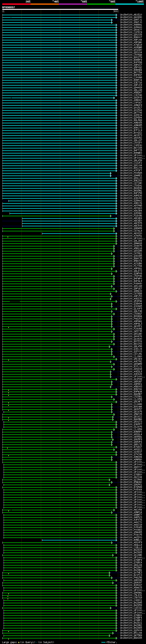Select the query ID BP090897

click(x=8, y=8)
